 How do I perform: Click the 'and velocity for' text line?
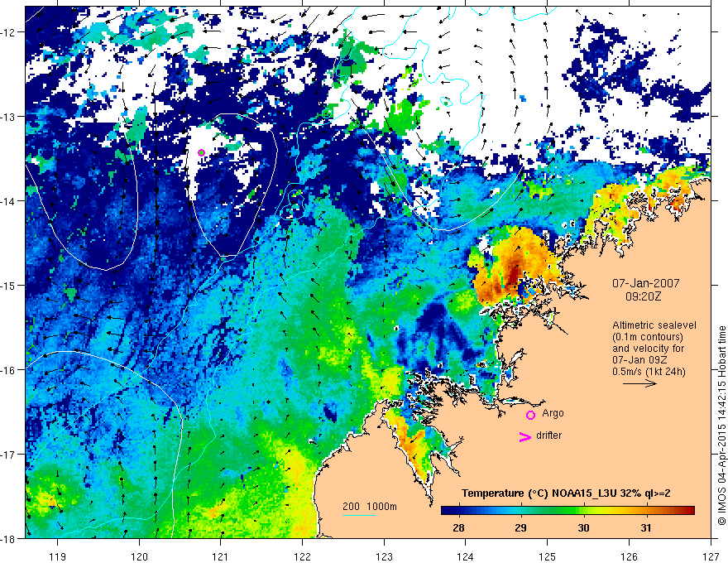[x=648, y=349]
